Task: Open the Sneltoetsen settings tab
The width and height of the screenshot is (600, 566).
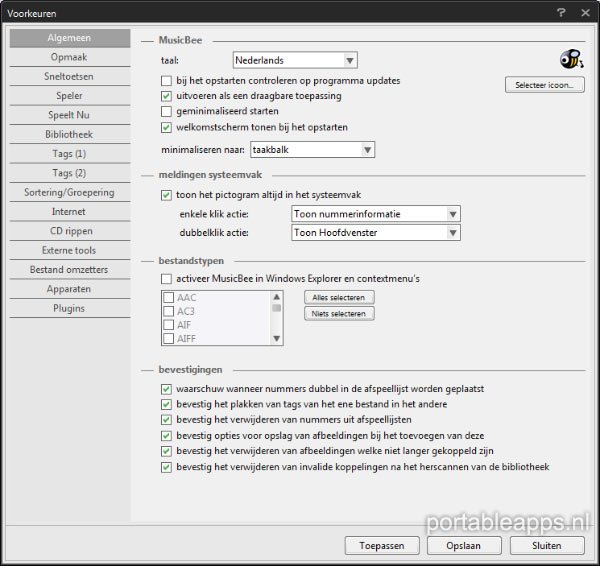Action: click(x=69, y=77)
